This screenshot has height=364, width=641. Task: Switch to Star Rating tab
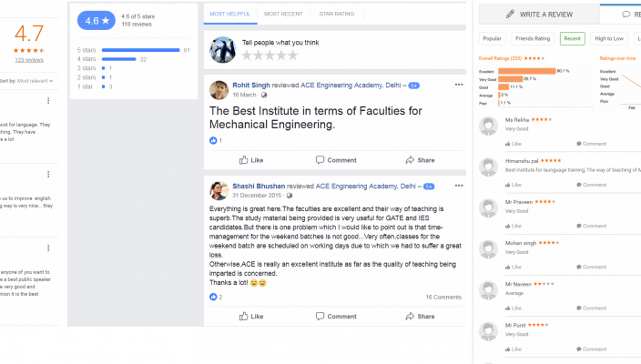pos(337,14)
